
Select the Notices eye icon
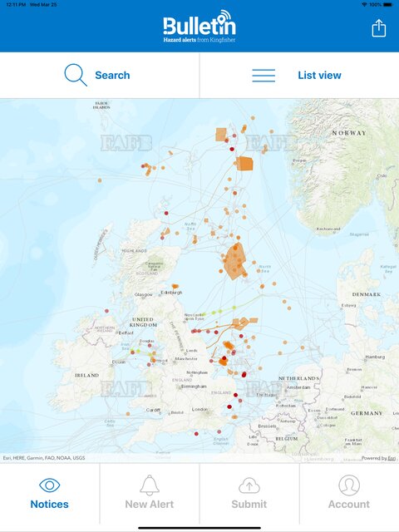click(50, 485)
